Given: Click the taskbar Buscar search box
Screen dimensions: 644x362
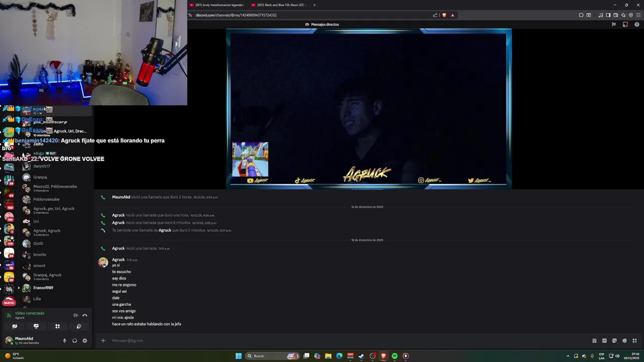Looking at the screenshot, I should 273,356.
